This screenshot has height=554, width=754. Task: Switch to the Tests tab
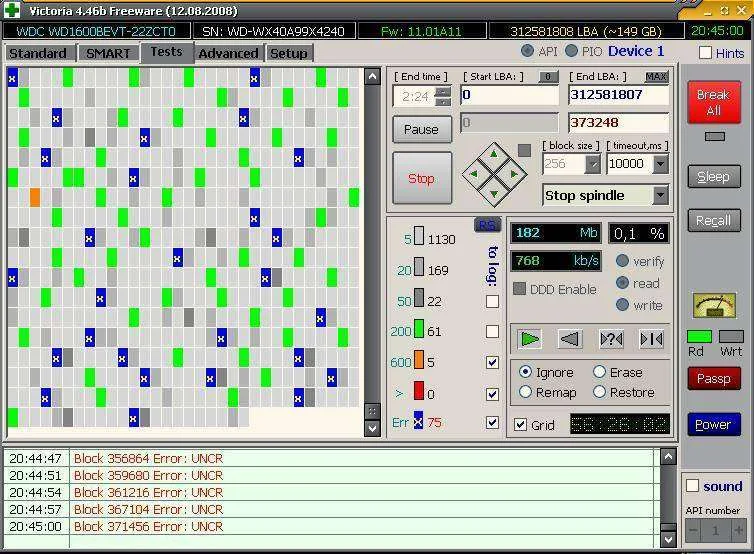(x=166, y=51)
